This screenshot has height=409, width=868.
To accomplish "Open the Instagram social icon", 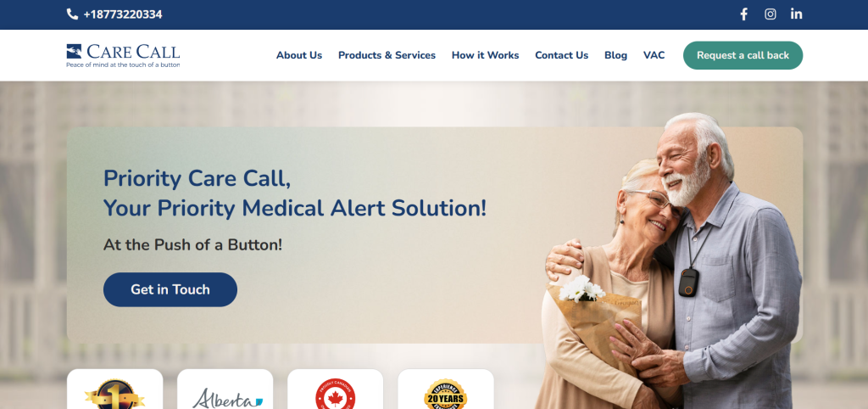I will (770, 14).
